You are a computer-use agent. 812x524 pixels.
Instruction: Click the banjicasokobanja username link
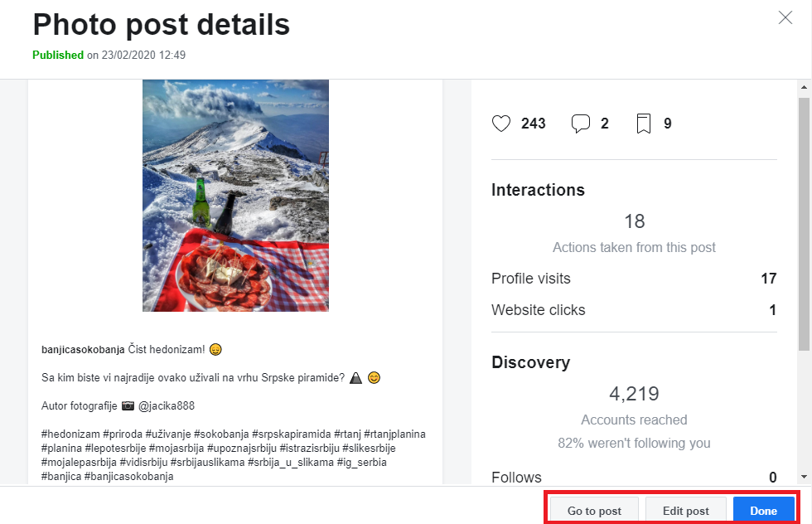tap(83, 349)
